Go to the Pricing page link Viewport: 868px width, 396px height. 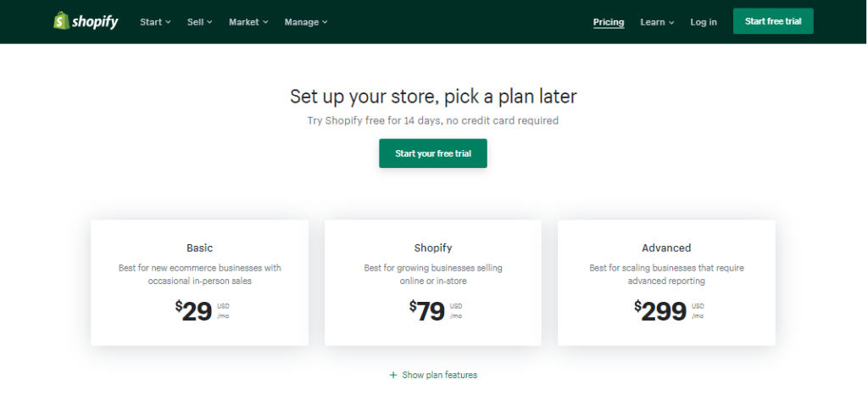609,22
